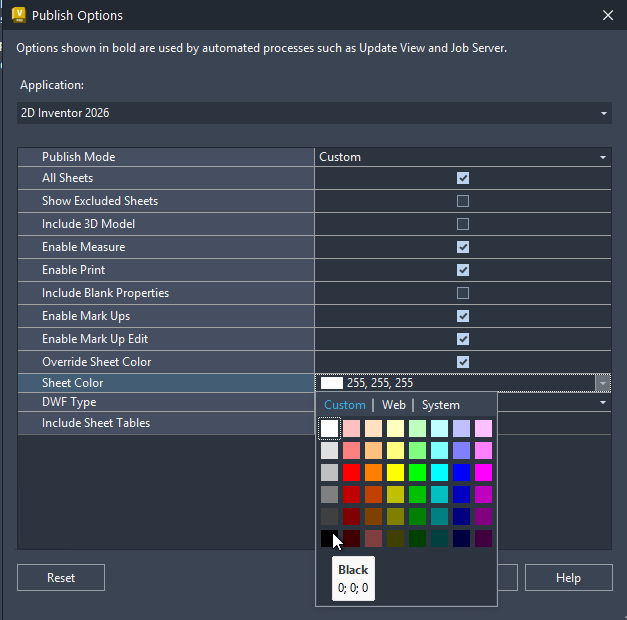Choose the darkest navy swatch in the bottom row
The width and height of the screenshot is (627, 620).
(x=461, y=538)
